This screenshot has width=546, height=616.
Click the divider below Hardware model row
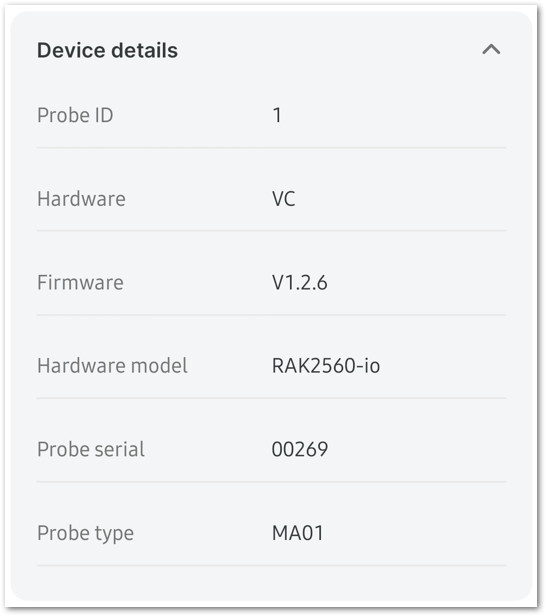click(271, 398)
